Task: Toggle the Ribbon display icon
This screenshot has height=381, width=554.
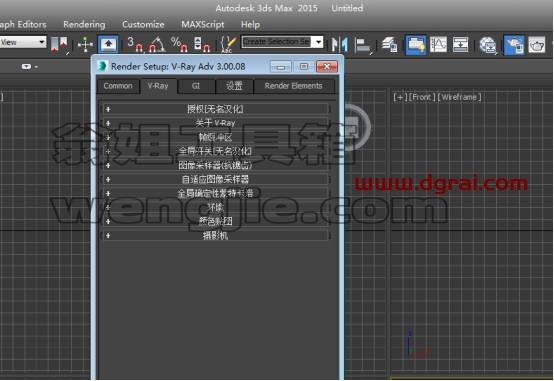Action: coord(416,45)
